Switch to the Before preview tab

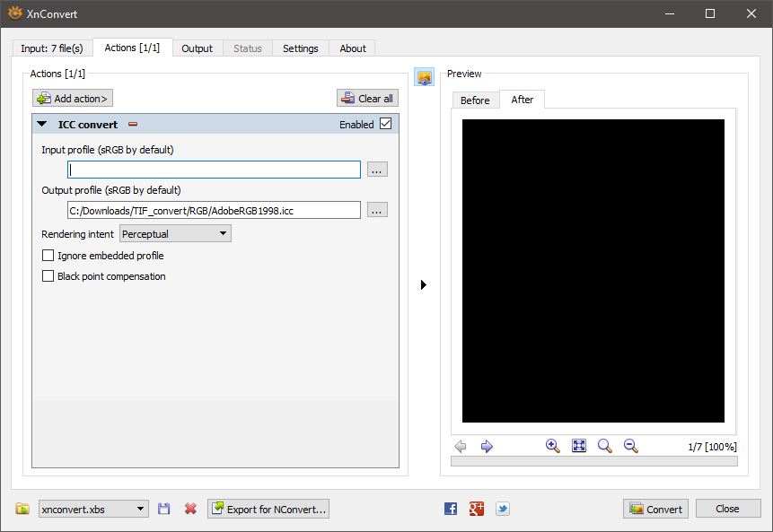click(x=475, y=100)
